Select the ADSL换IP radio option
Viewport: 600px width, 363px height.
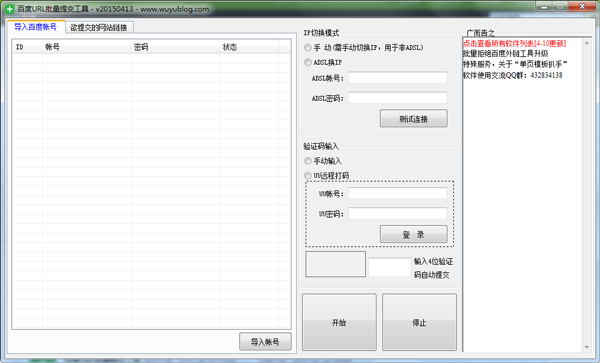click(x=308, y=62)
